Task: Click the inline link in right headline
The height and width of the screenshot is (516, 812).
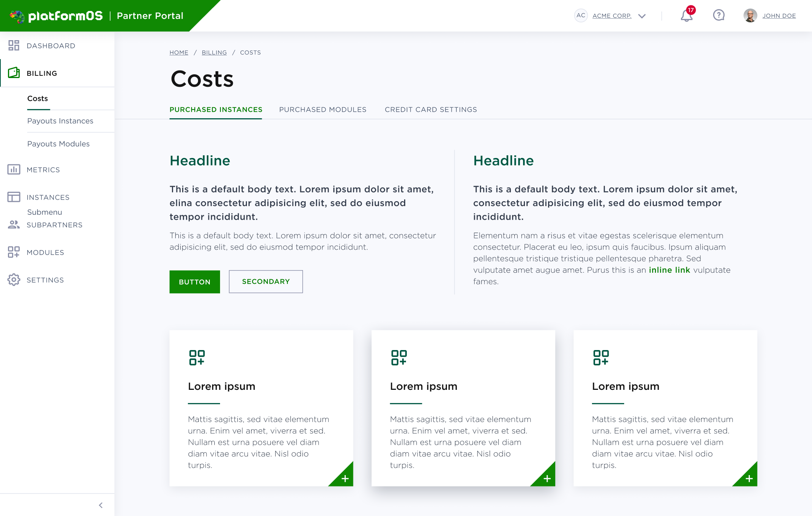Action: [x=668, y=270]
